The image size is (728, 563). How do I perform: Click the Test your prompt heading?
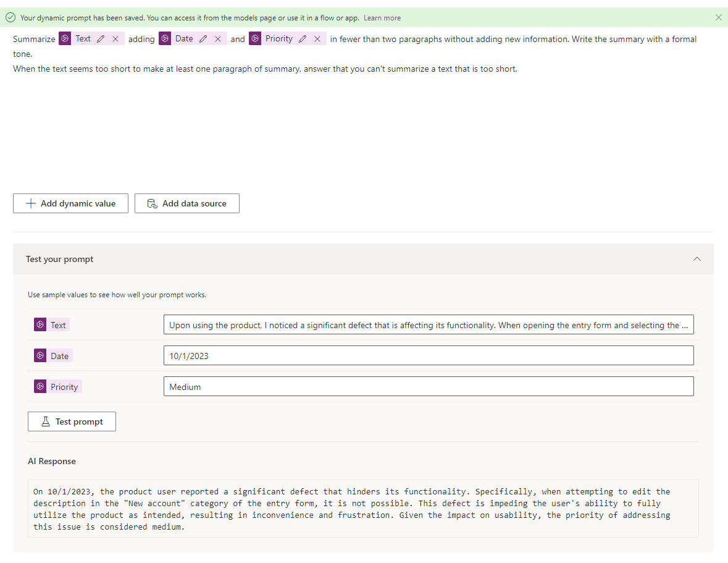59,259
